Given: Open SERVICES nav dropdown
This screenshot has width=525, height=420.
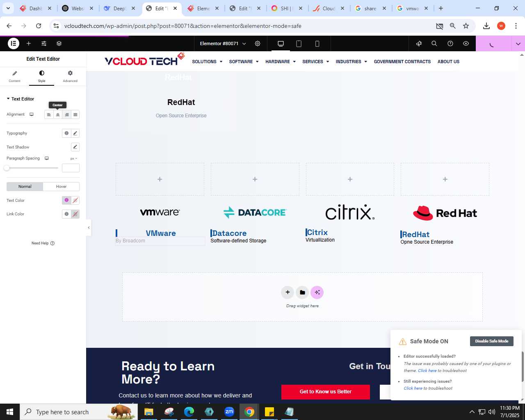Looking at the screenshot, I should pos(316,62).
